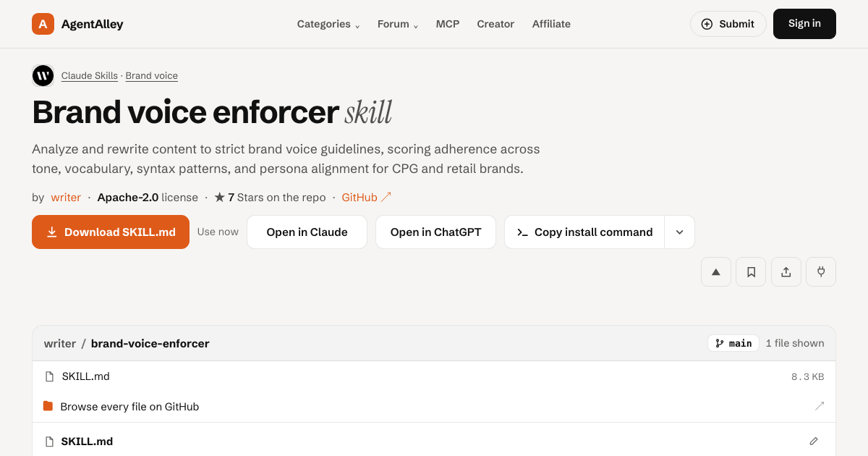Click the writer avatar icon
The height and width of the screenshot is (456, 868).
point(43,75)
